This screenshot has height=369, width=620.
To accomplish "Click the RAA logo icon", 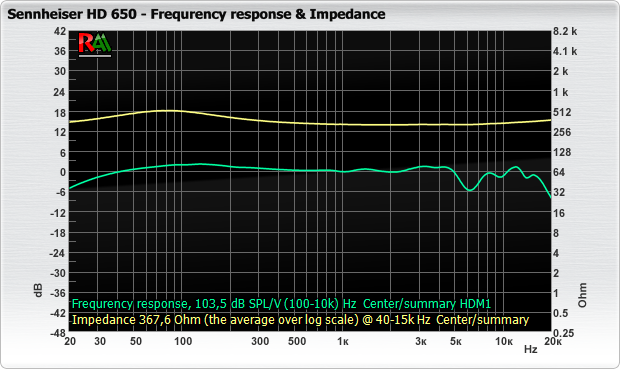I will click(x=95, y=44).
